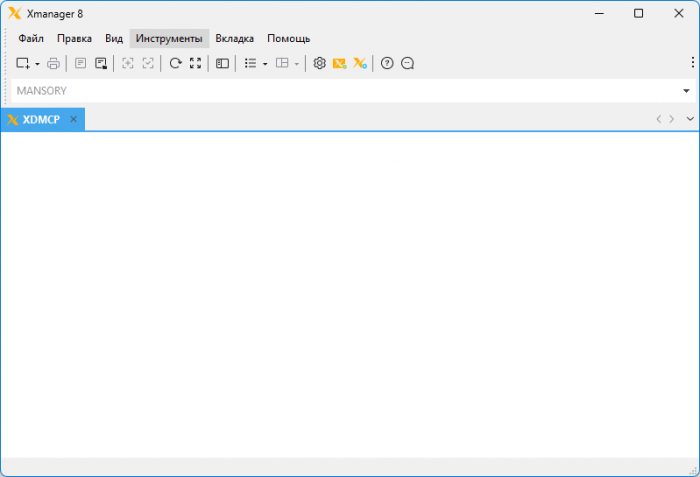The width and height of the screenshot is (700, 477).
Task: Open Options via gear icon
Action: (x=319, y=63)
